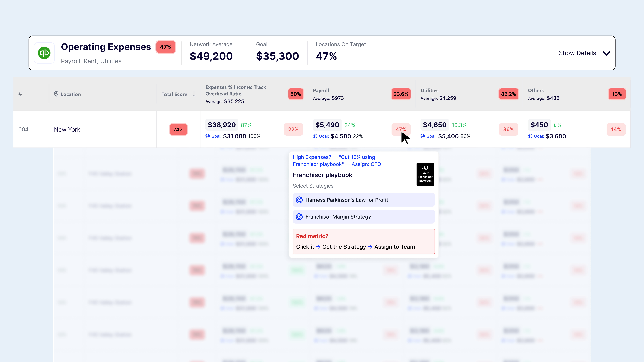
Task: Click the 80% Expenses header badge
Action: tap(296, 94)
